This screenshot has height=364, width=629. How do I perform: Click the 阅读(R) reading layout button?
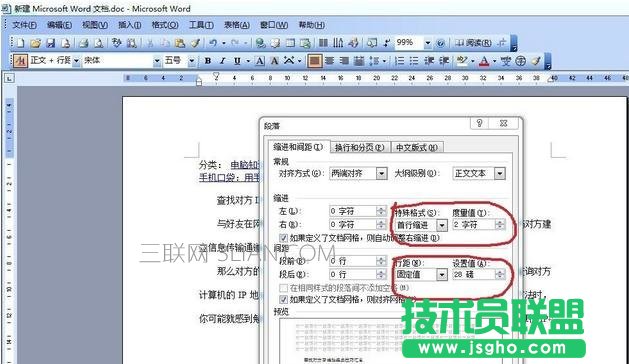(473, 43)
